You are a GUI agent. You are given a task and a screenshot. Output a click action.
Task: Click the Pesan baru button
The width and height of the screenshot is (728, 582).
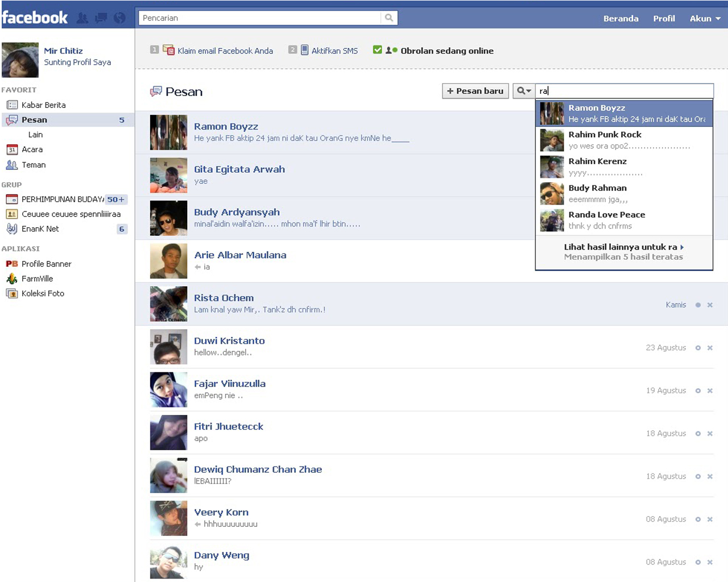[475, 91]
